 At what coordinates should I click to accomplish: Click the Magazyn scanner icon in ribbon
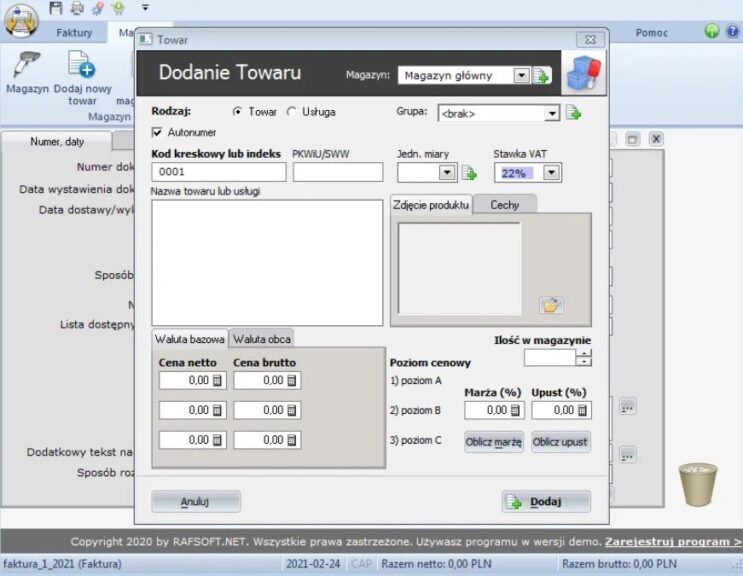pos(26,65)
